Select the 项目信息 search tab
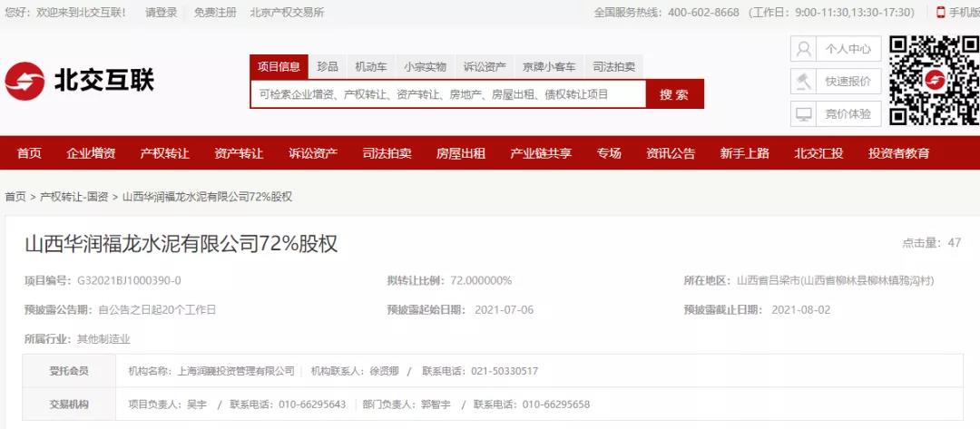This screenshot has height=429, width=980. [279, 67]
